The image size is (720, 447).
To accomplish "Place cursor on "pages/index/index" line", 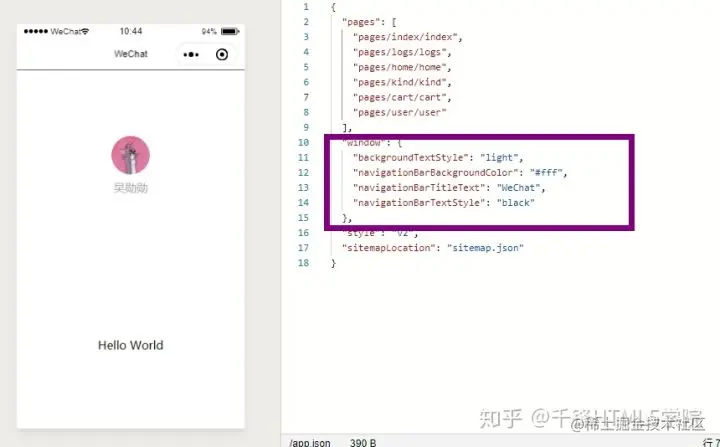I will pos(408,37).
